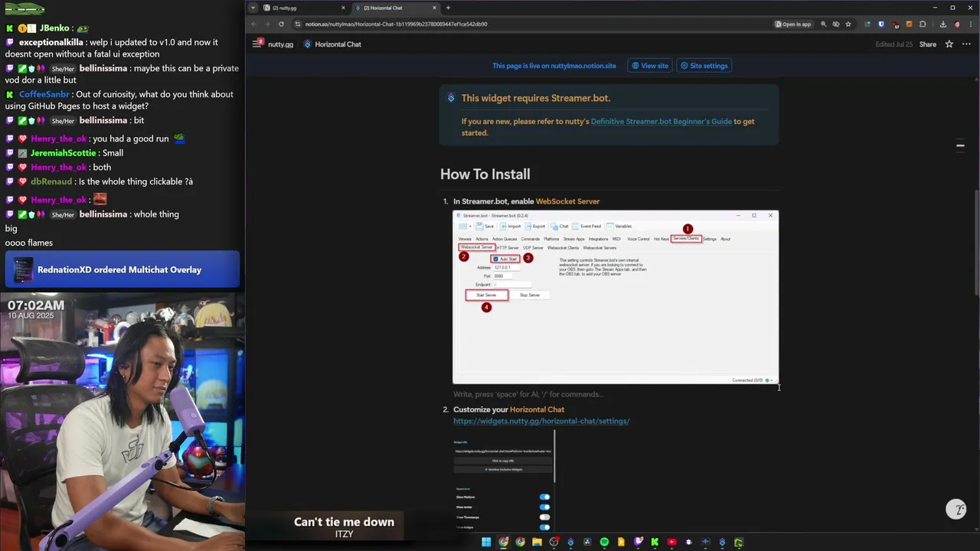Open Twitch from the taskbar
Image resolution: width=980 pixels, height=551 pixels.
[638, 542]
